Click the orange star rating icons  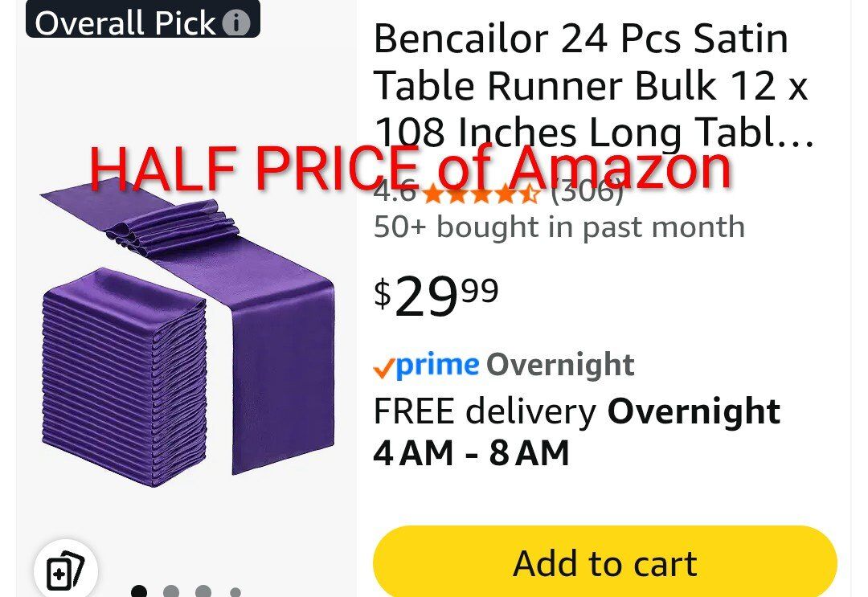pyautogui.click(x=480, y=194)
